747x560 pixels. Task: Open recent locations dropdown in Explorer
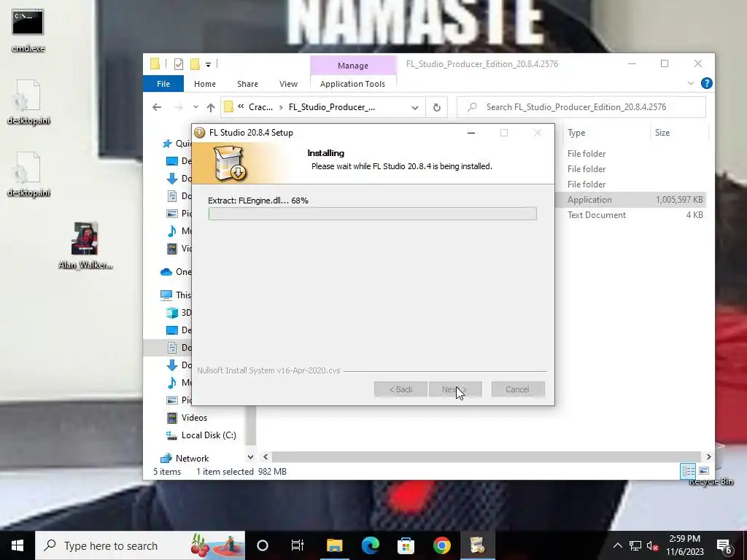tap(196, 107)
